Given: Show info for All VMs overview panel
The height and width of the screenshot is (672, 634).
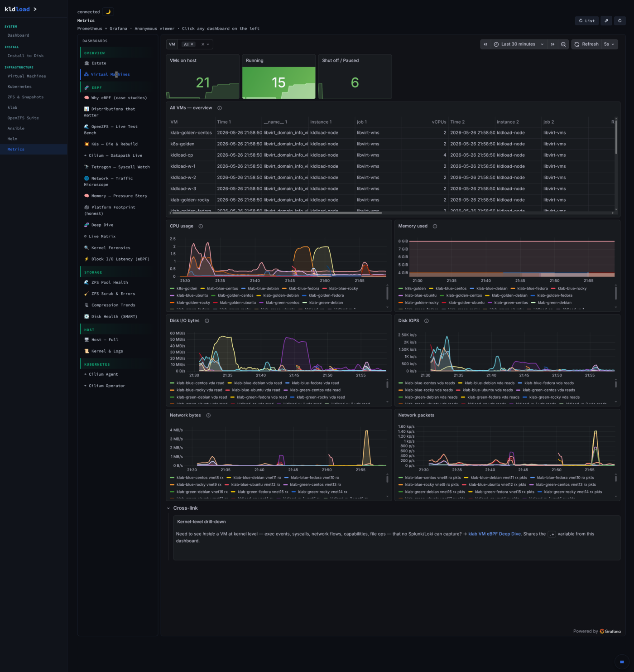Looking at the screenshot, I should pyautogui.click(x=220, y=108).
